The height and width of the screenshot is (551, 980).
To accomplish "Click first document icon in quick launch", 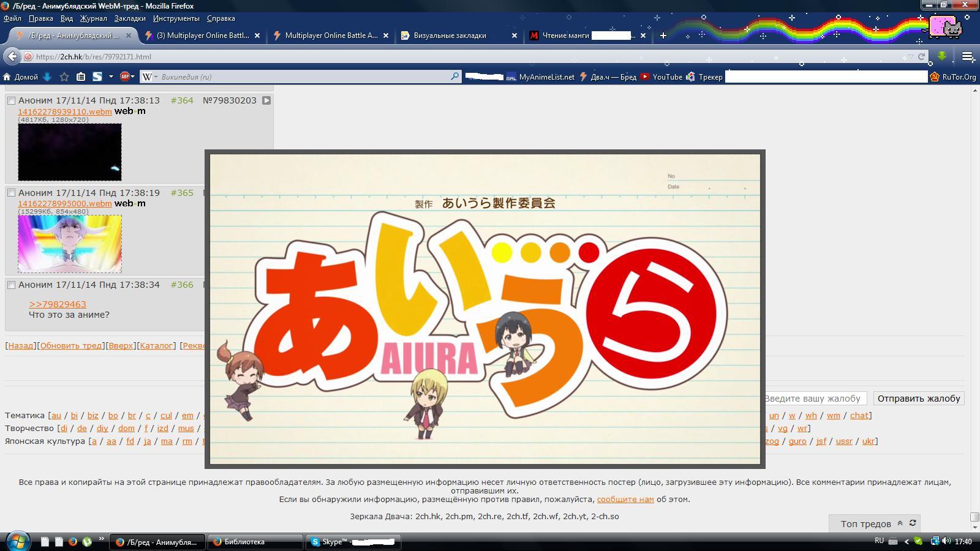I will pos(45,541).
